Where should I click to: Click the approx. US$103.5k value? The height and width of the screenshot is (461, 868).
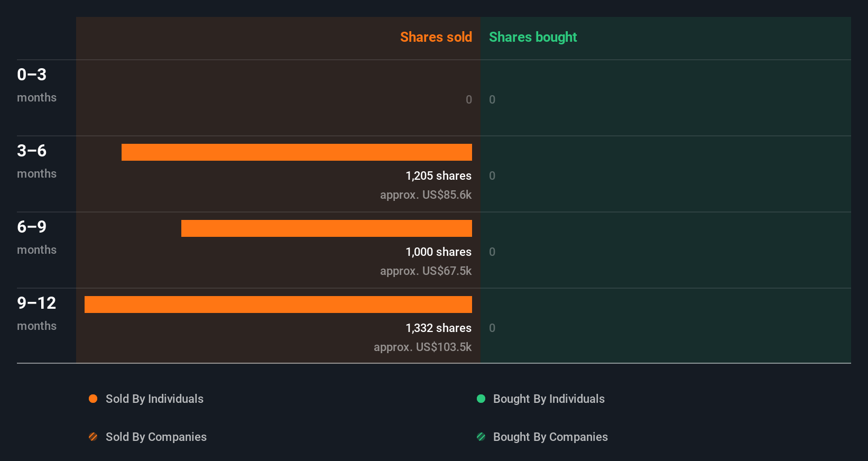click(422, 347)
